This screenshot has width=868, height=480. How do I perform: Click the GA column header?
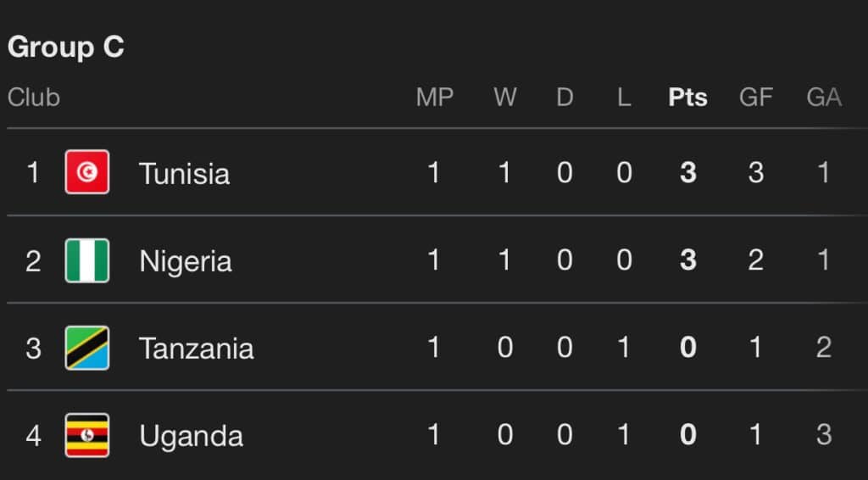[x=823, y=98]
